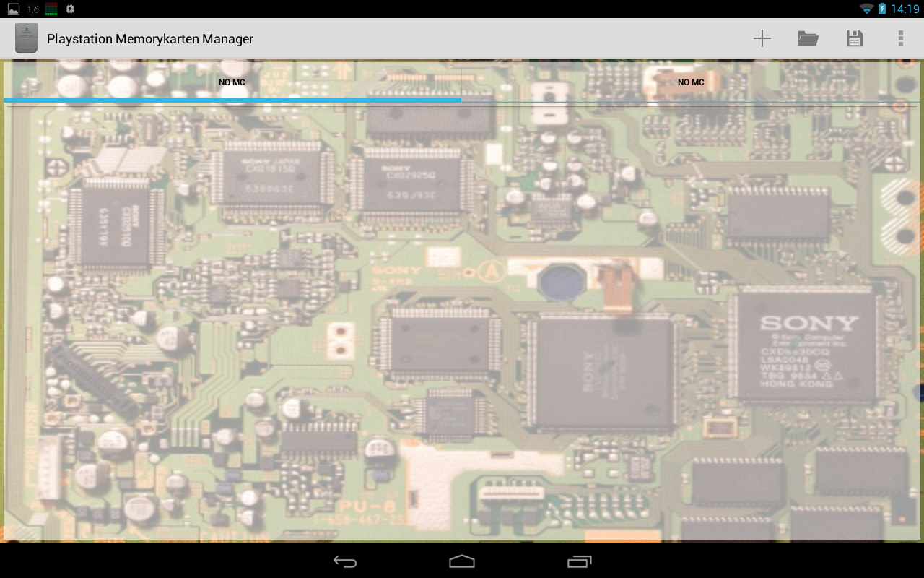The image size is (924, 578).
Task: Click the Playstation Memorykarten Manager title
Action: (150, 39)
